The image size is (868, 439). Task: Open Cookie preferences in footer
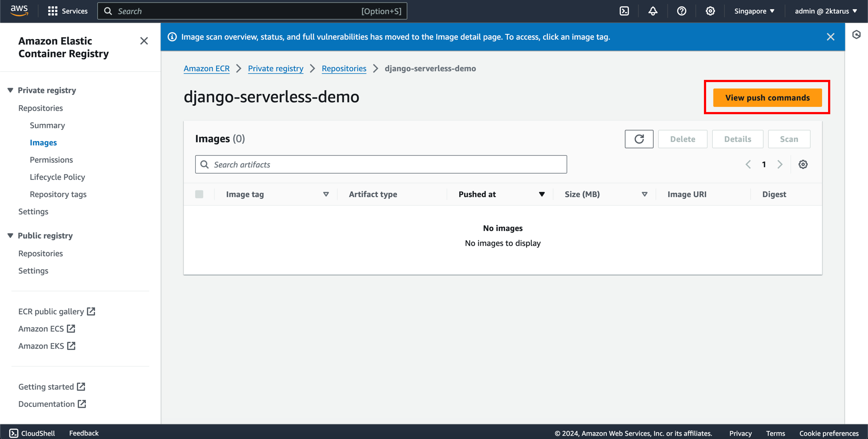[x=829, y=433]
